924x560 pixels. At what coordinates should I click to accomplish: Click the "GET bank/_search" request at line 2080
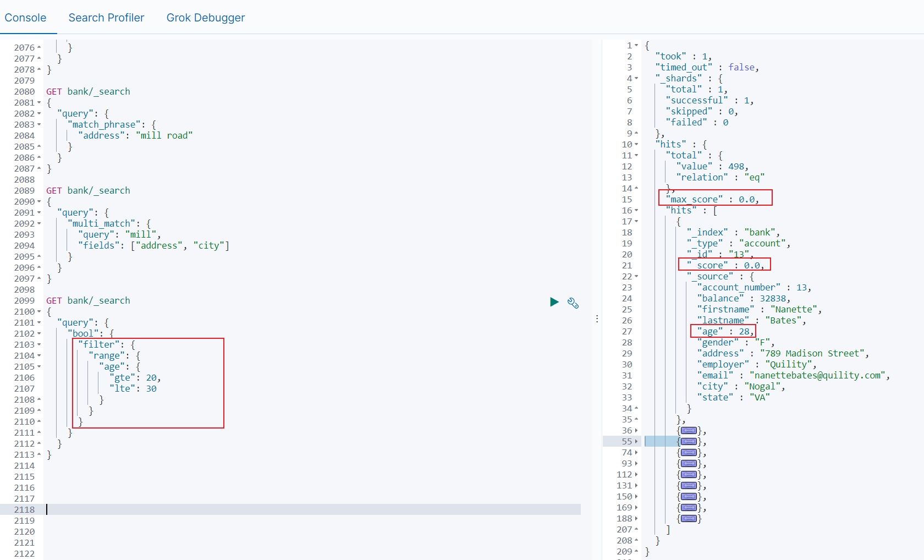click(x=88, y=91)
